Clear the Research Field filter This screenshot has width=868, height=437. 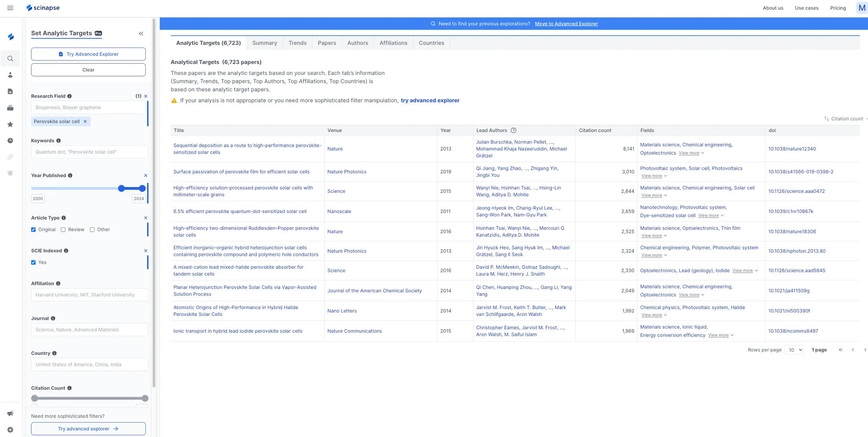click(x=146, y=96)
